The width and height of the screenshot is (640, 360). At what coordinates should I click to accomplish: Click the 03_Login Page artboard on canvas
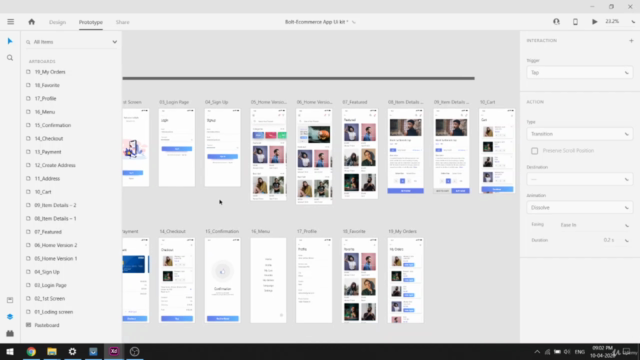point(177,147)
